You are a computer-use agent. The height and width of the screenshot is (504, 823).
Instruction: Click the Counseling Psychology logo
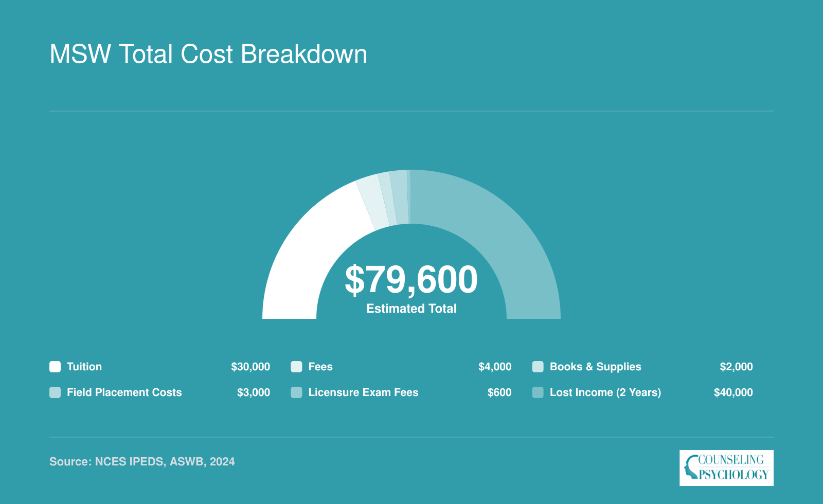[726, 468]
